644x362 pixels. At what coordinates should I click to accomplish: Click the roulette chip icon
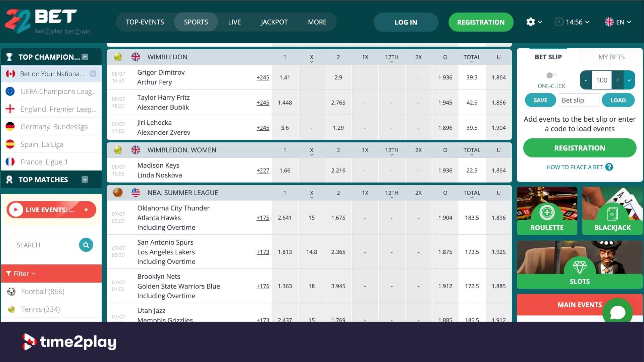547,212
